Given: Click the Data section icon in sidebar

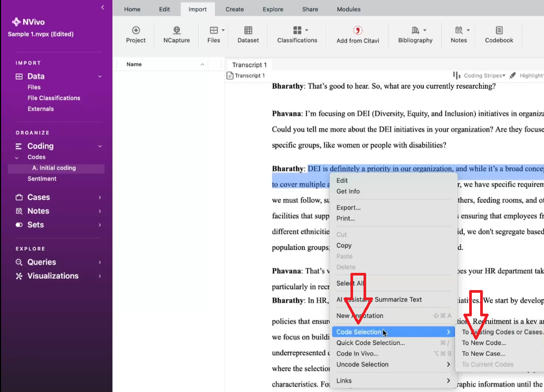Looking at the screenshot, I should pos(19,76).
